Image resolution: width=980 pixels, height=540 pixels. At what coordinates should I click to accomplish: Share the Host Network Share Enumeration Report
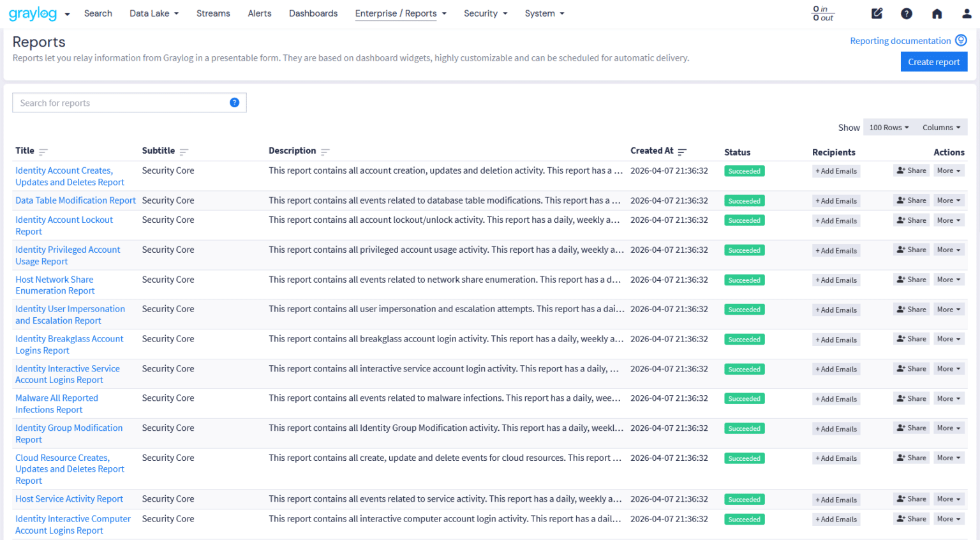coord(911,280)
